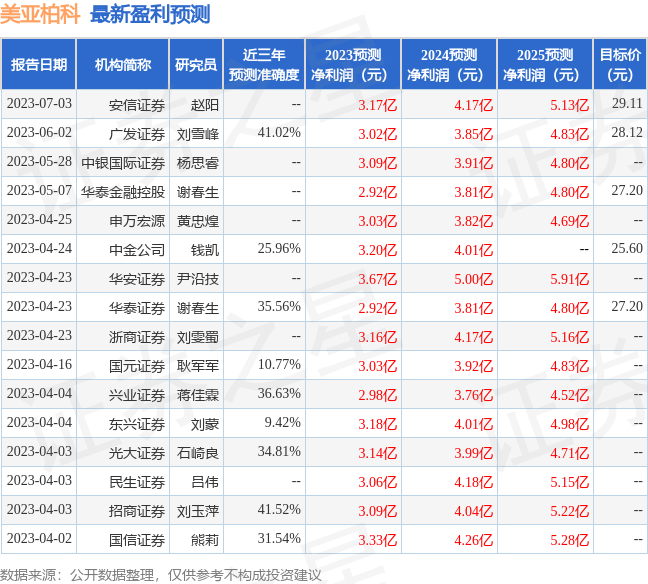Viewport: 648px width, 584px height.
Task: Click accuracy value 41.52%
Action: coord(279,510)
